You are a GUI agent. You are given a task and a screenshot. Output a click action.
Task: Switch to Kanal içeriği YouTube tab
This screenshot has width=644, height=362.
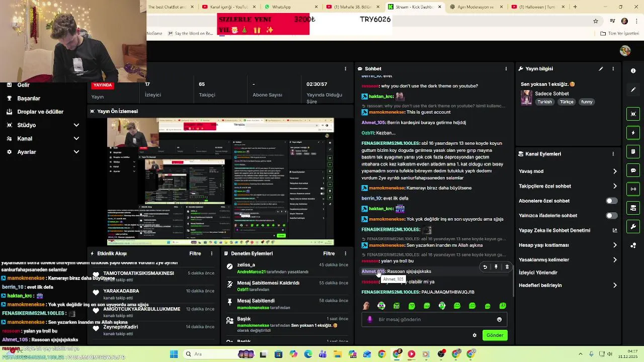pyautogui.click(x=229, y=7)
